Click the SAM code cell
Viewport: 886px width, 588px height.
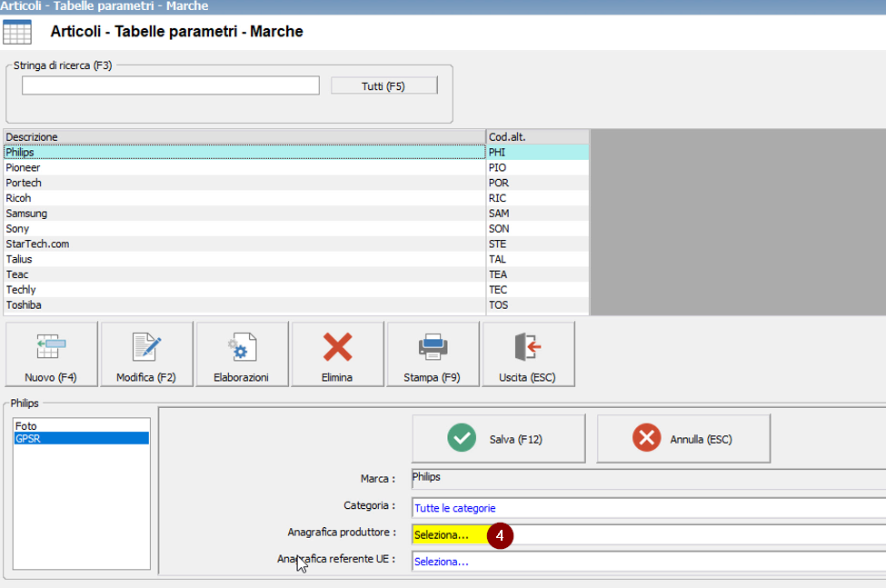click(x=537, y=213)
